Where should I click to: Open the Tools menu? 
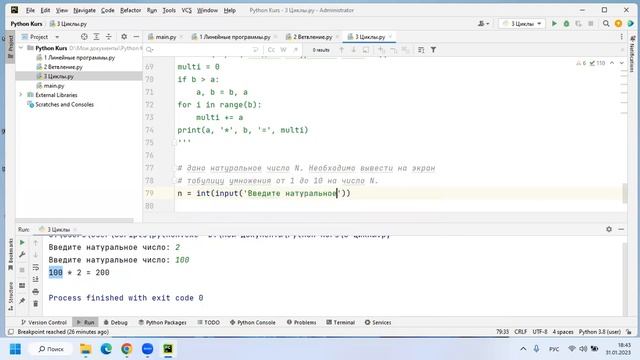tap(169, 10)
